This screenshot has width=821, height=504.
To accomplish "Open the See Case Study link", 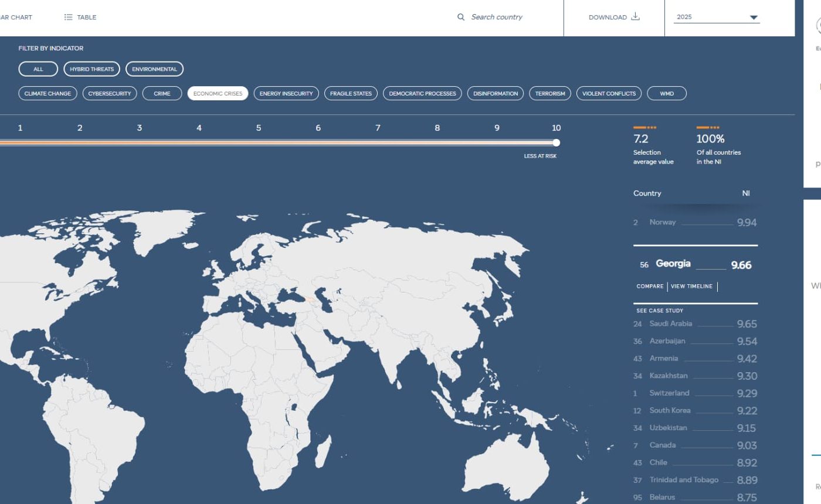I will (x=660, y=311).
